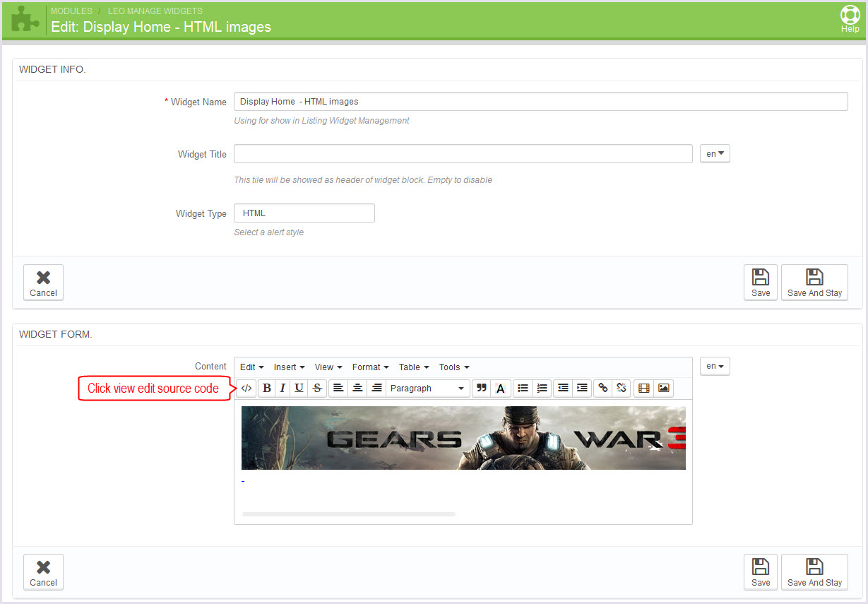Open the editor's View menu
This screenshot has height=604, width=868.
click(328, 367)
